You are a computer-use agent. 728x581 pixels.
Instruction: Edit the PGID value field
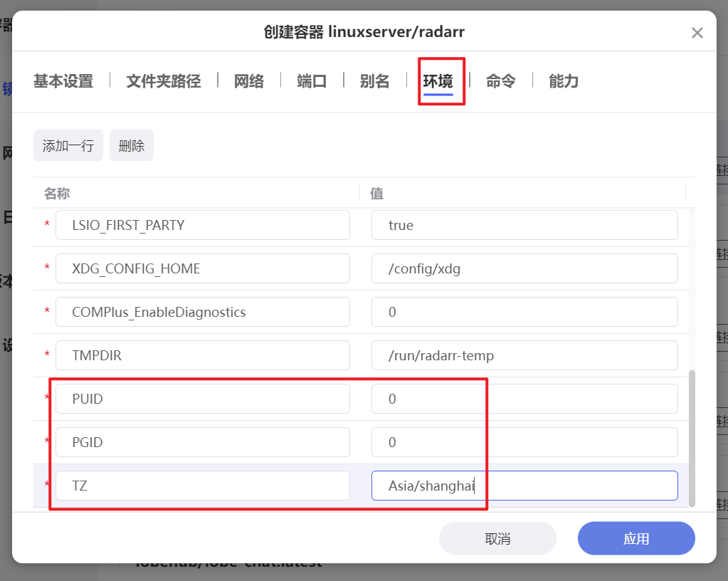click(x=524, y=442)
